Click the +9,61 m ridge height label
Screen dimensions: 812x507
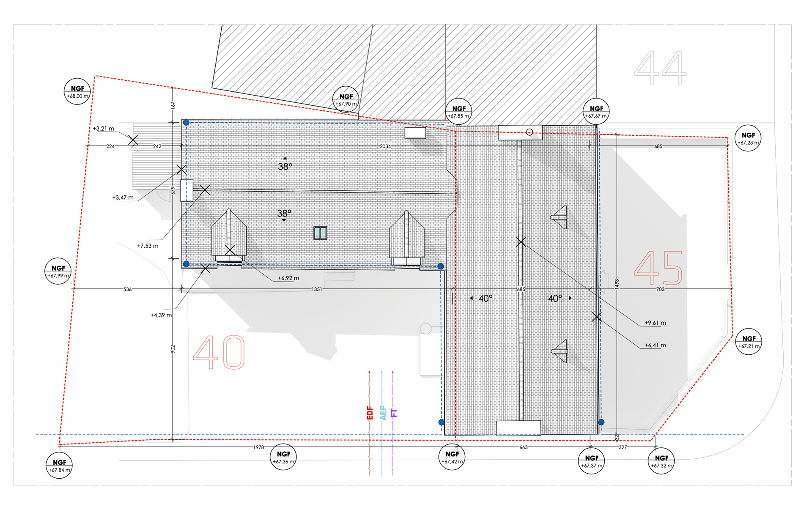point(655,323)
